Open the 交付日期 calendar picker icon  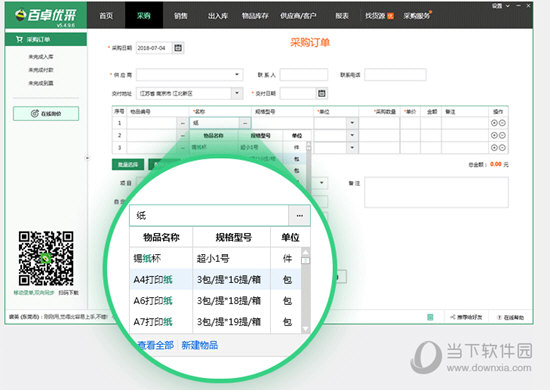point(321,93)
